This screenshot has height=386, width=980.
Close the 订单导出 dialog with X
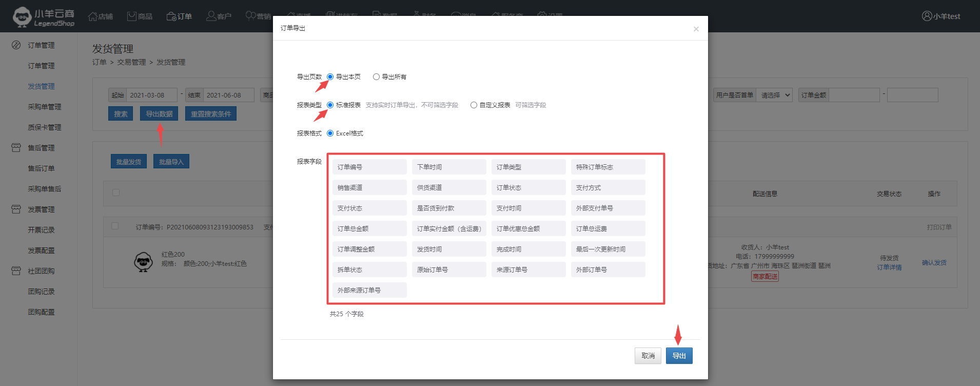click(696, 29)
